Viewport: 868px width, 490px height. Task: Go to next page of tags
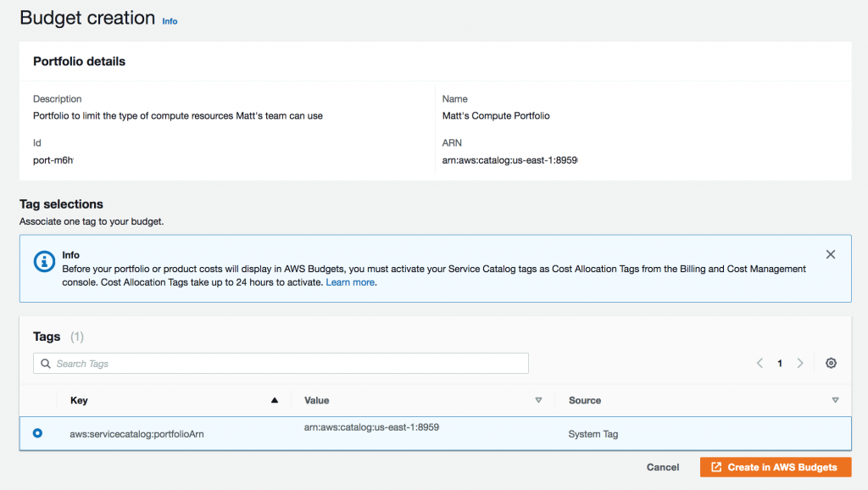pos(800,363)
